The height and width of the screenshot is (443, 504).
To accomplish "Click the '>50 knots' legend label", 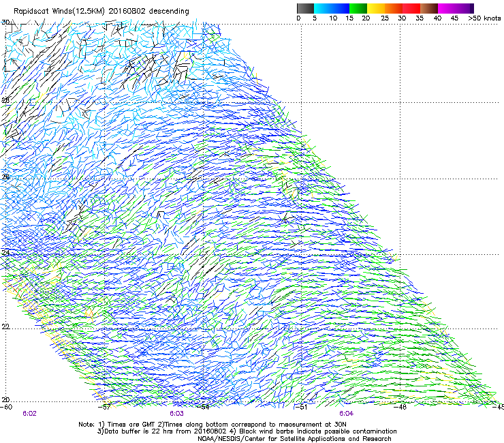I will click(x=484, y=18).
